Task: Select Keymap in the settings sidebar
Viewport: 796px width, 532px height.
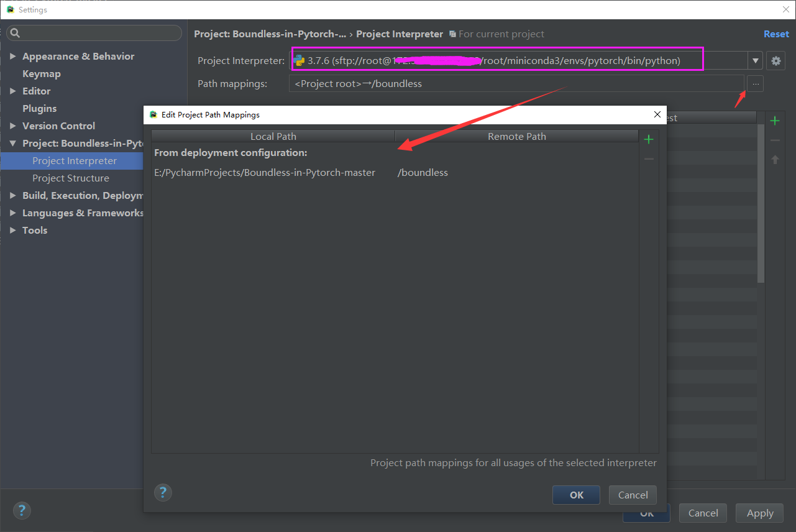Action: [42, 73]
